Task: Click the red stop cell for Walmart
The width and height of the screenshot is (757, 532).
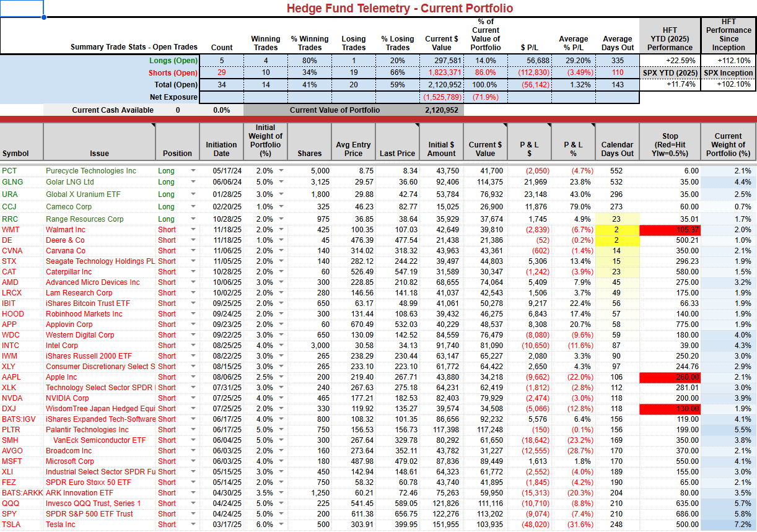Action: coord(670,230)
